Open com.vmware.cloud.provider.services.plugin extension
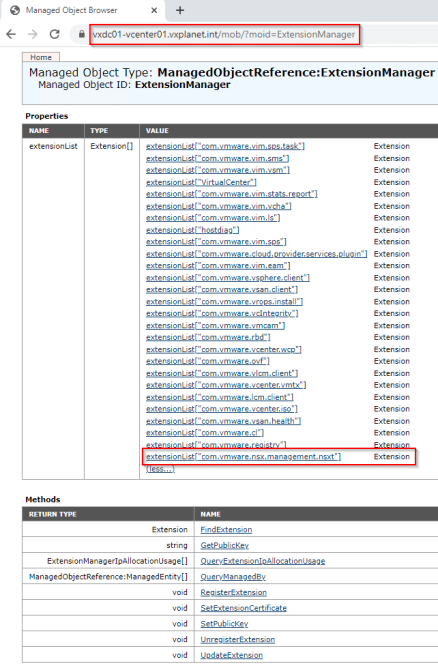Image resolution: width=438 pixels, height=666 pixels. (x=257, y=254)
